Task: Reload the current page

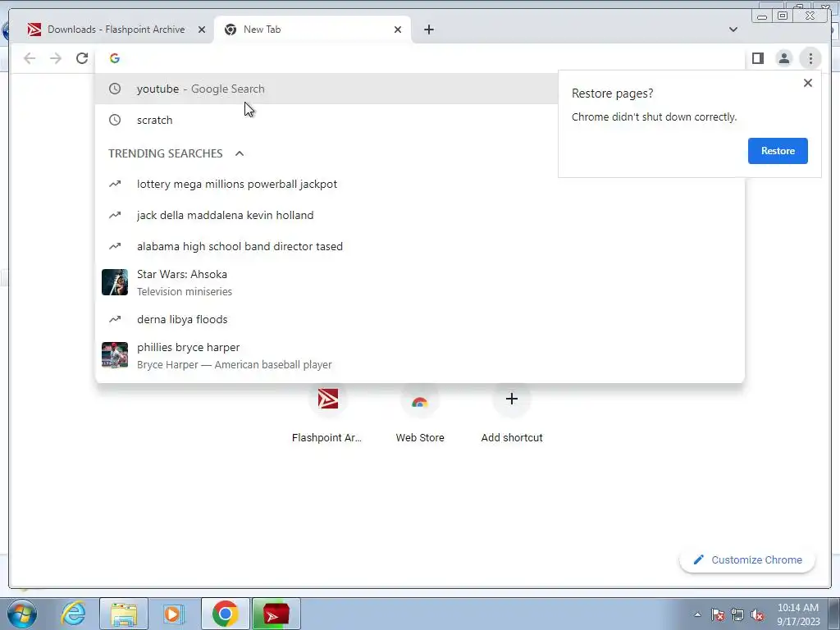Action: point(82,58)
